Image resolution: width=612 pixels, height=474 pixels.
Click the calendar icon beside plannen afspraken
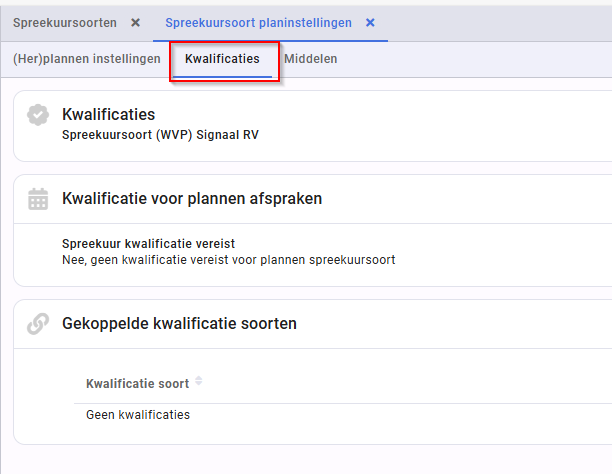click(x=38, y=199)
